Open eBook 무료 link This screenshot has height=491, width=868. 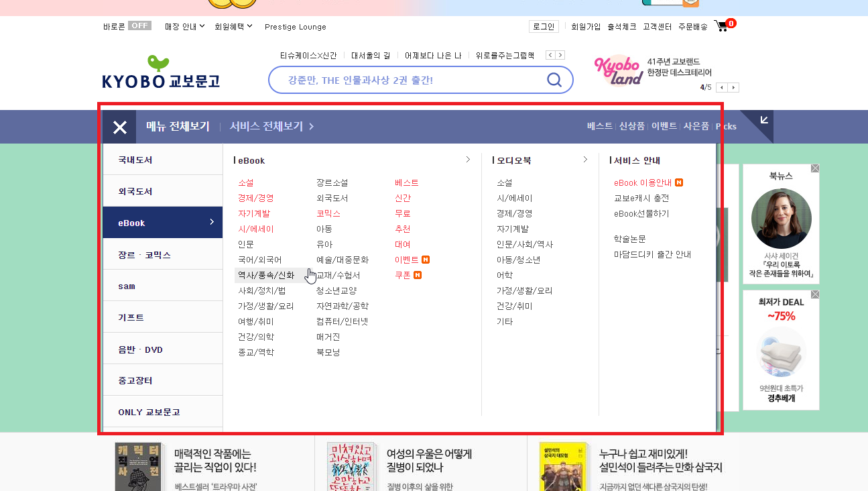tap(403, 213)
